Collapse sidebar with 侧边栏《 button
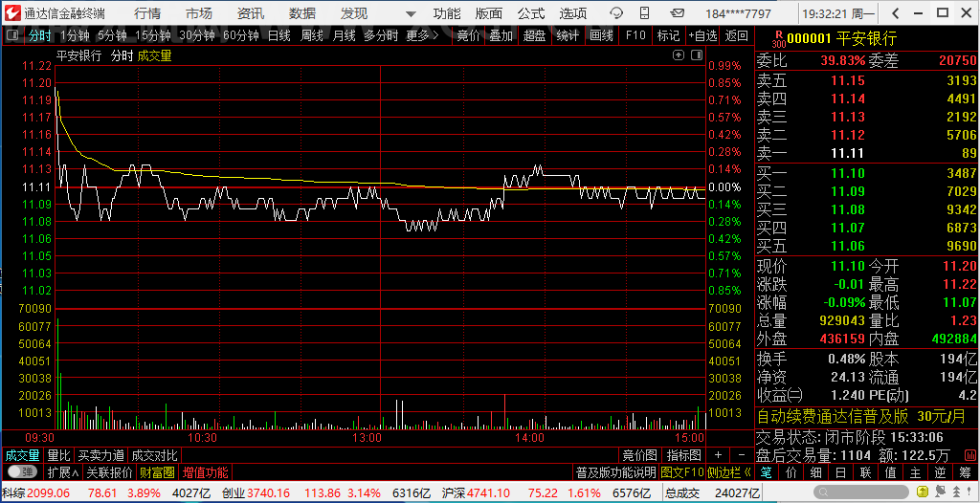Screen dimensions: 980x503 coord(728,471)
